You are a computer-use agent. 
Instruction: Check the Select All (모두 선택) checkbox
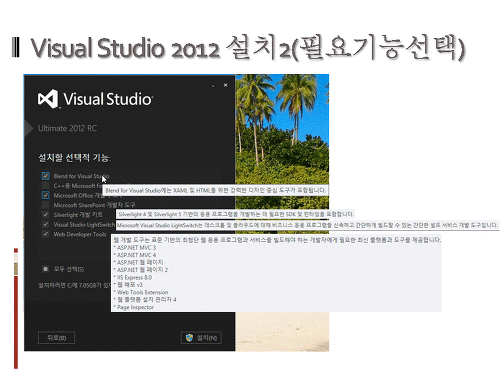click(x=46, y=269)
